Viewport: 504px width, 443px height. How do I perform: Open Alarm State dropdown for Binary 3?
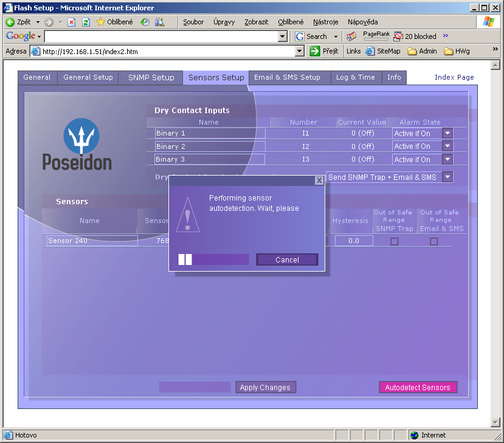(447, 159)
